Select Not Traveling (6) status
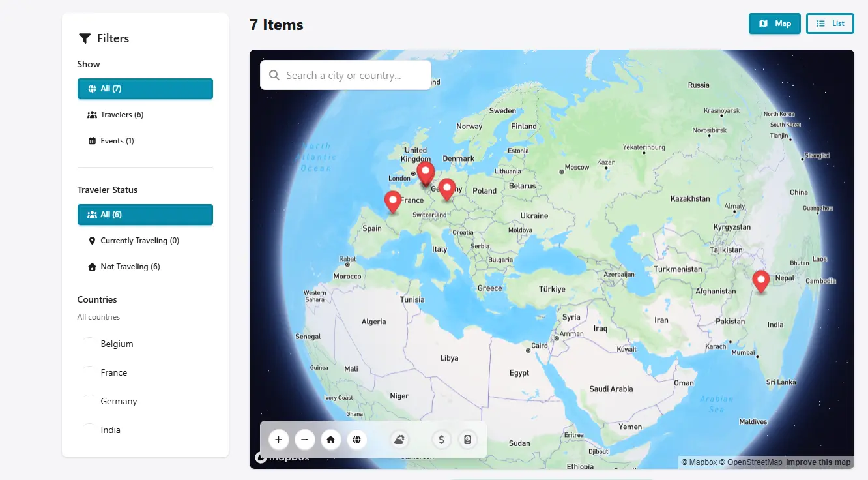Viewport: 868px width, 480px height. tap(145, 267)
